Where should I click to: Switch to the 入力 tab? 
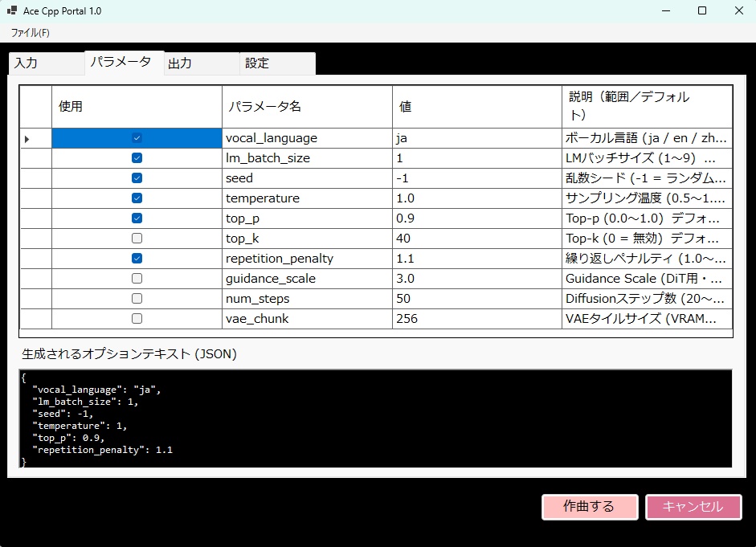pyautogui.click(x=47, y=63)
